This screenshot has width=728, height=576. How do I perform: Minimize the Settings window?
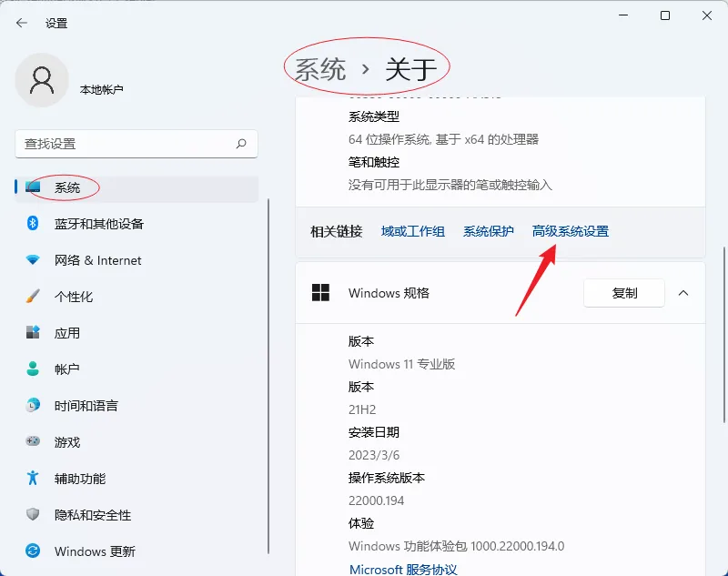623,15
